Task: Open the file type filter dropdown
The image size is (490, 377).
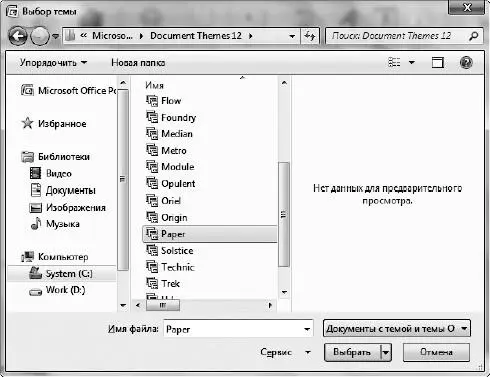Action: coord(397,329)
